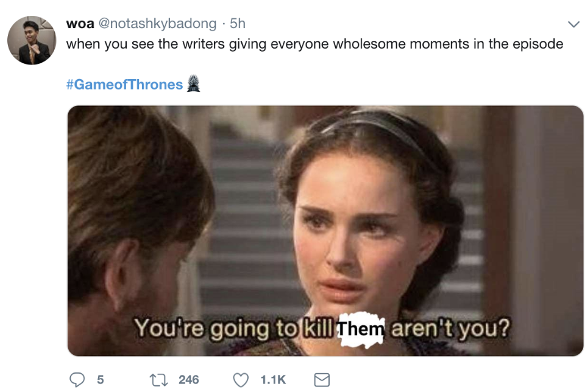585x392 pixels.
Task: Expand the tweet options chevron
Action: pos(573,24)
